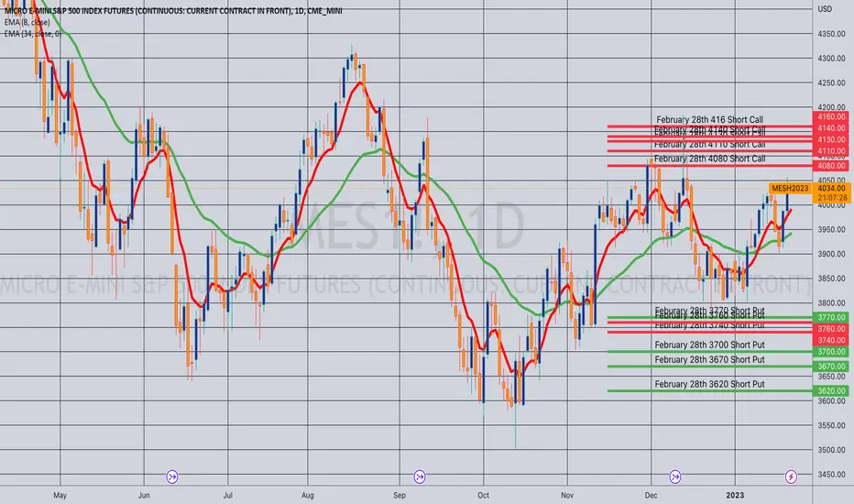Click the 4300.00 price axis label
Screen dimensions: 854x504
(832, 59)
